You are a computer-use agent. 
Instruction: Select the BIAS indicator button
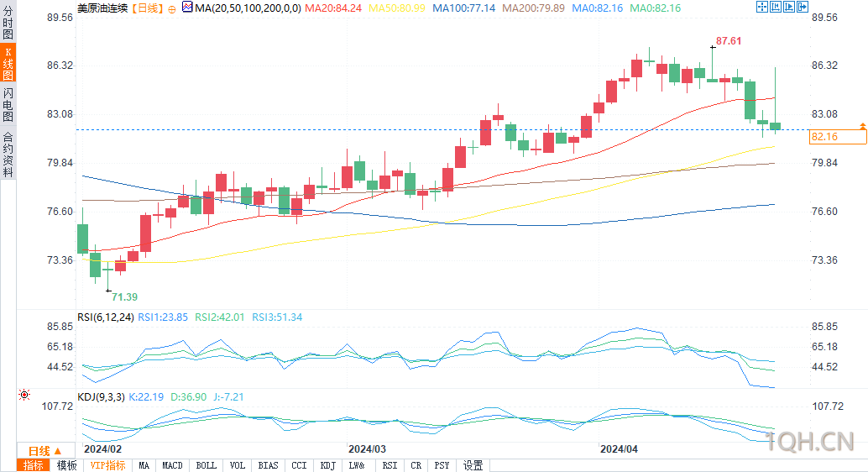tap(268, 465)
